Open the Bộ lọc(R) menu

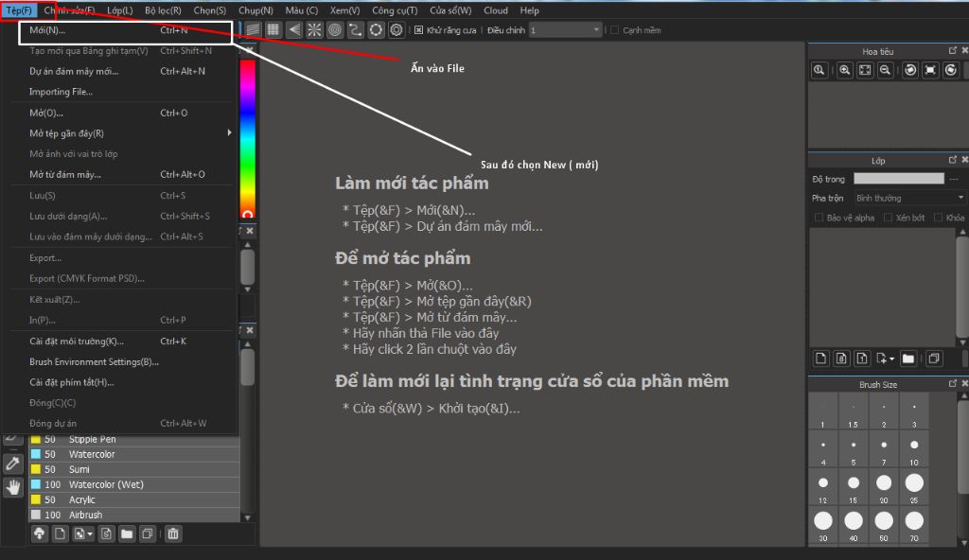tap(163, 10)
